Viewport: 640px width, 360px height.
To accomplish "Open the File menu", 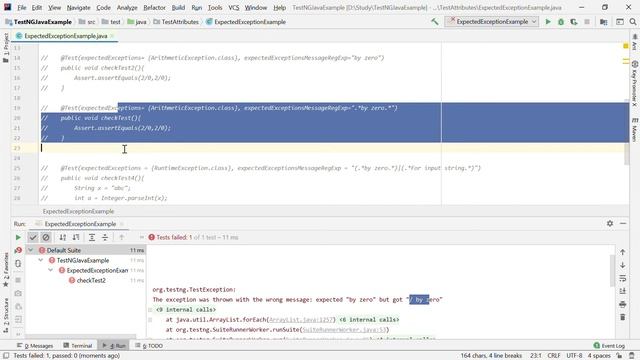I will [22, 7].
